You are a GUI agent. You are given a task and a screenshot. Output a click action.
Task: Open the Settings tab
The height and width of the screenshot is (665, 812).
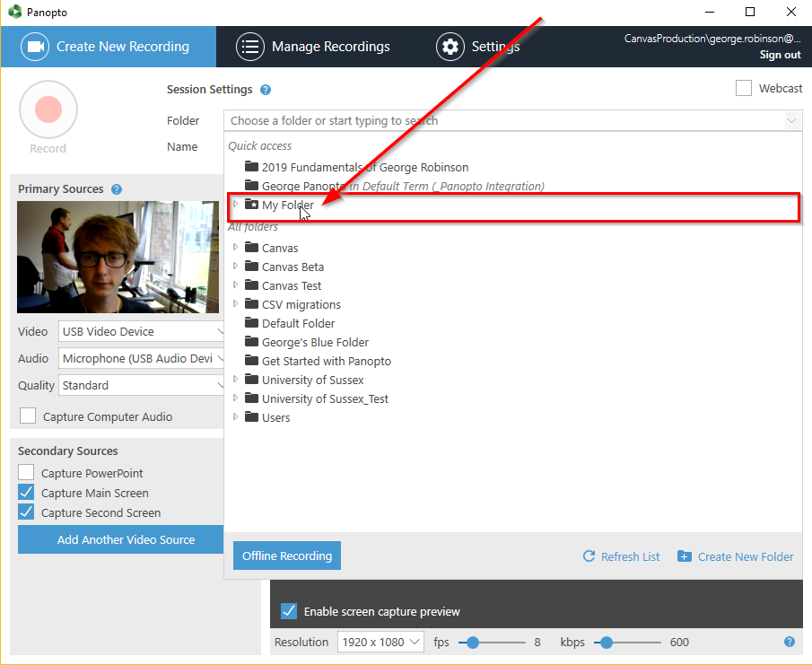click(477, 47)
